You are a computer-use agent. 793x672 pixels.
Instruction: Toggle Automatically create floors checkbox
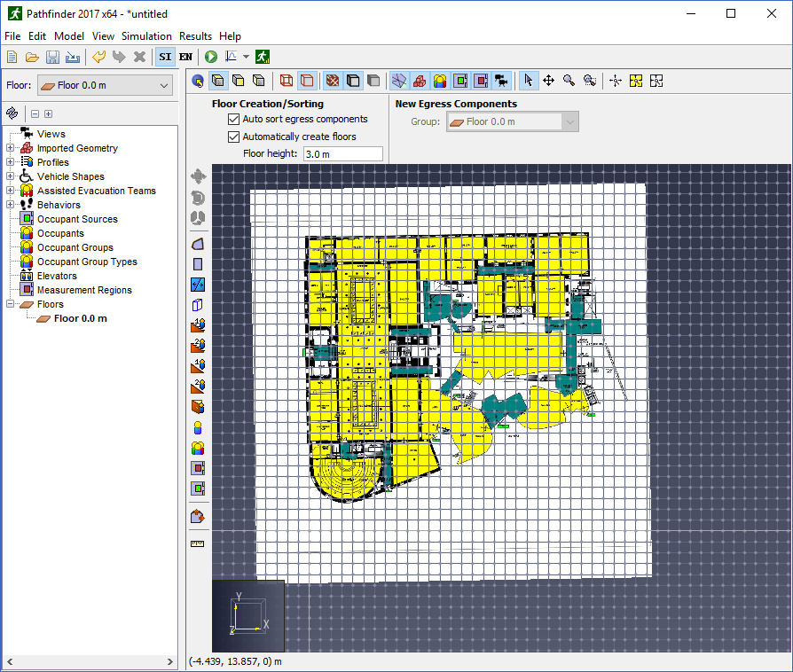tap(233, 137)
